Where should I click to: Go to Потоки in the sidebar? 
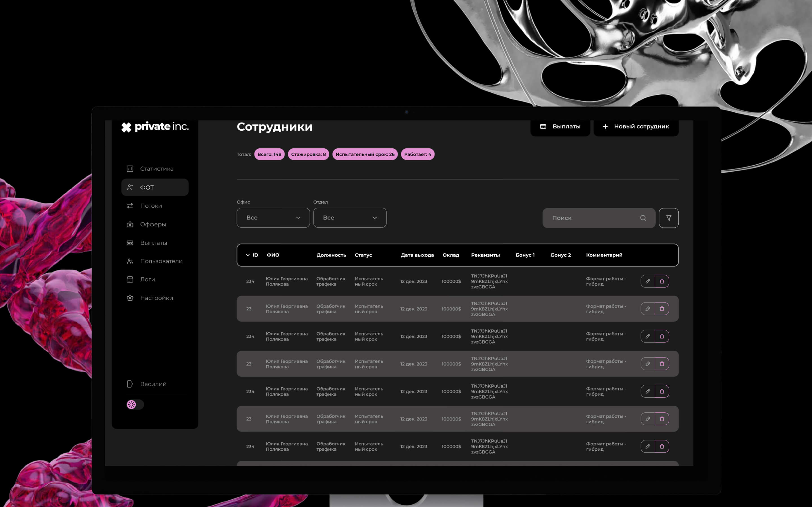click(x=151, y=206)
